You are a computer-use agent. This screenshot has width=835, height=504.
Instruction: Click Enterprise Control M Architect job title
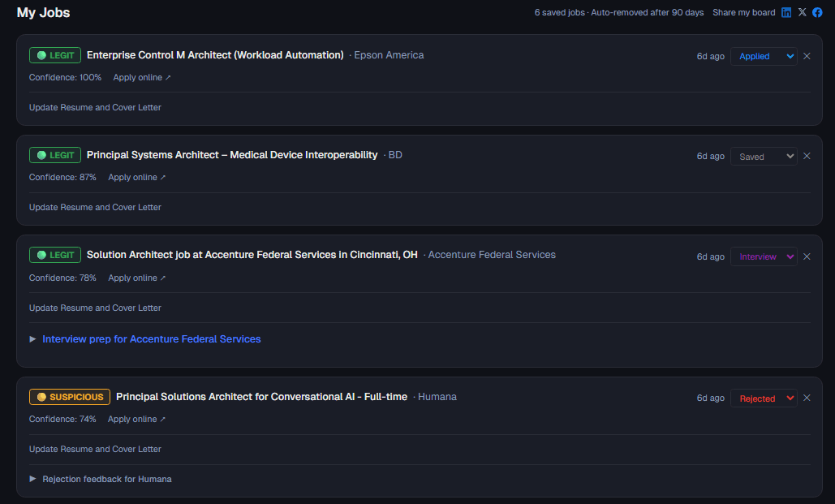(215, 55)
